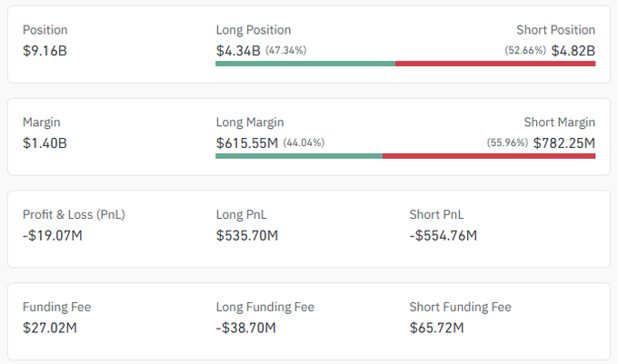Select the long margin percentage 44.04%

click(304, 143)
